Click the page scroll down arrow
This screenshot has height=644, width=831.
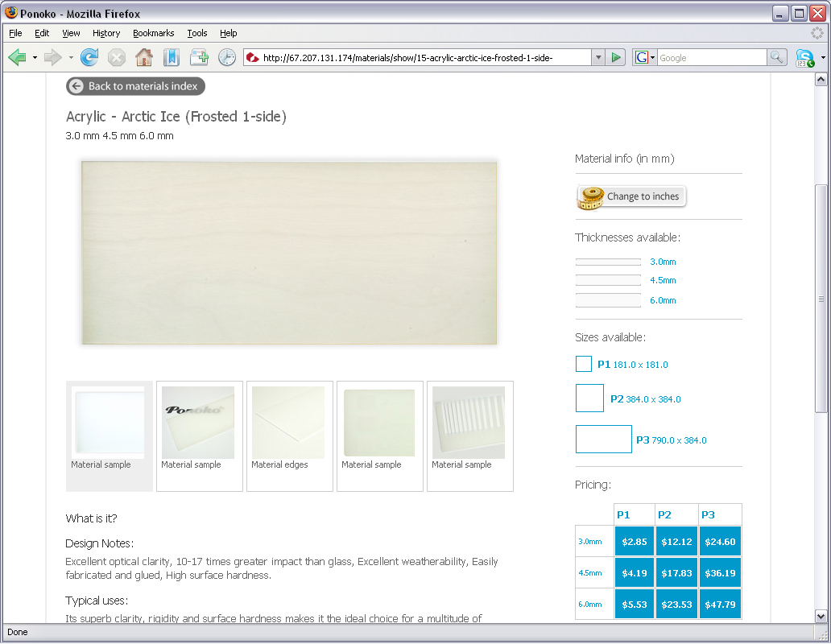point(821,616)
